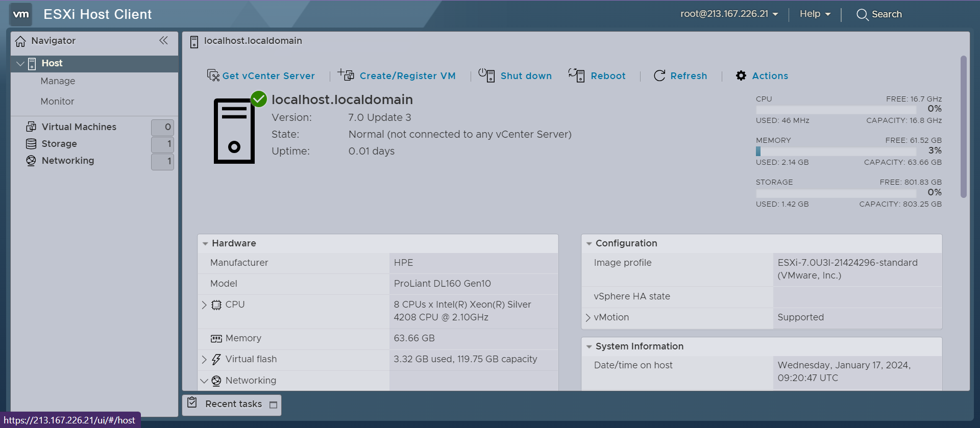Click the Storage database icon in Navigator
This screenshot has height=428, width=980.
31,144
